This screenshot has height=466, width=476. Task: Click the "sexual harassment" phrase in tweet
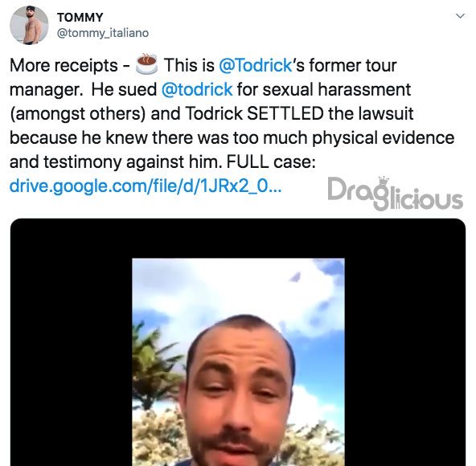click(x=337, y=89)
